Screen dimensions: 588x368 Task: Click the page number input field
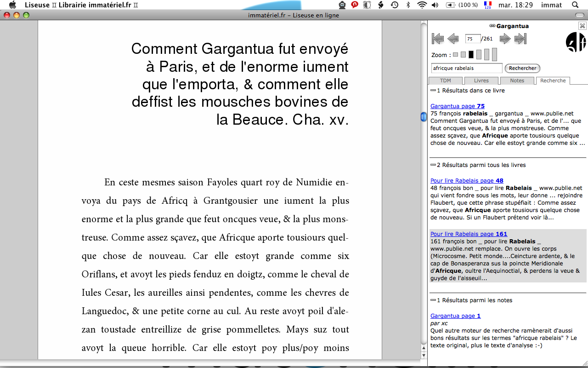click(473, 39)
